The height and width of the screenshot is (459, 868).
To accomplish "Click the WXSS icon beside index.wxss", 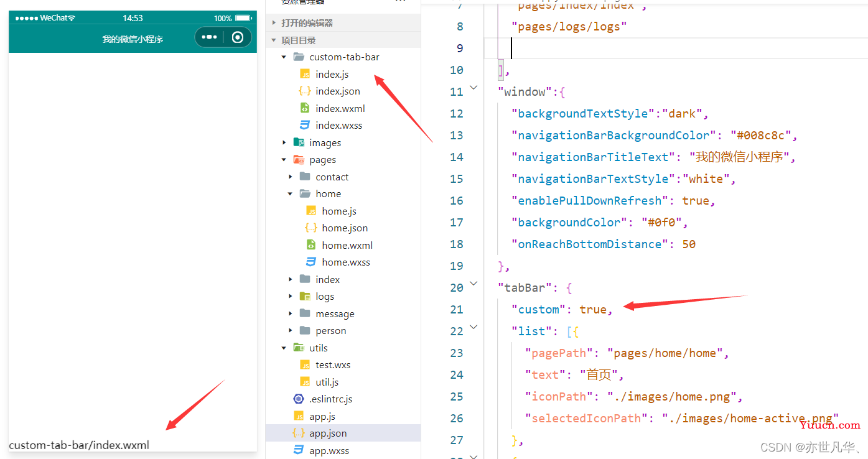I will 305,125.
